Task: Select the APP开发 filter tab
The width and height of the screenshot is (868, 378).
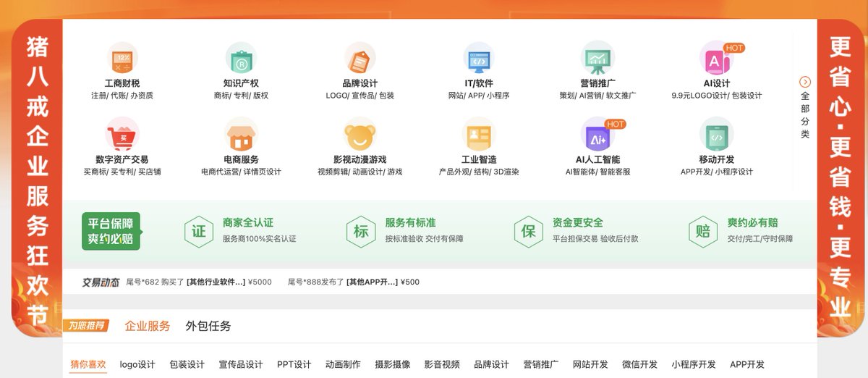Action: pyautogui.click(x=747, y=364)
